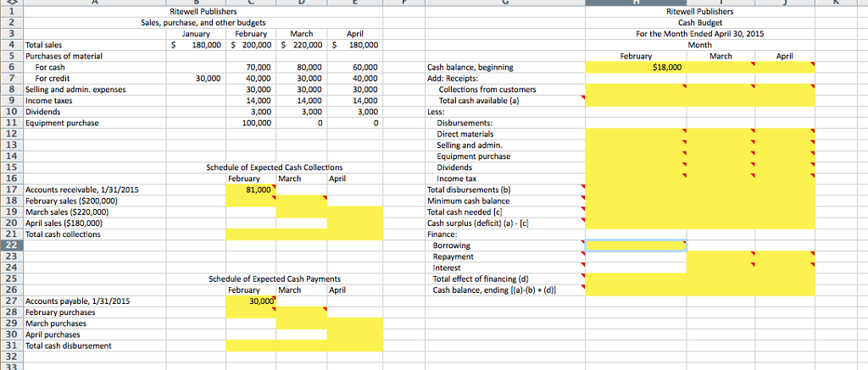The image size is (868, 370).
Task: Select the 'April purchases' label
Action: 53,334
